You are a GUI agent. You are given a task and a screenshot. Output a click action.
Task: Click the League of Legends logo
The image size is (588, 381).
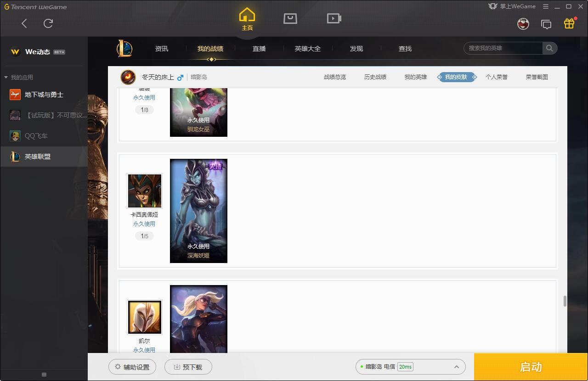124,48
